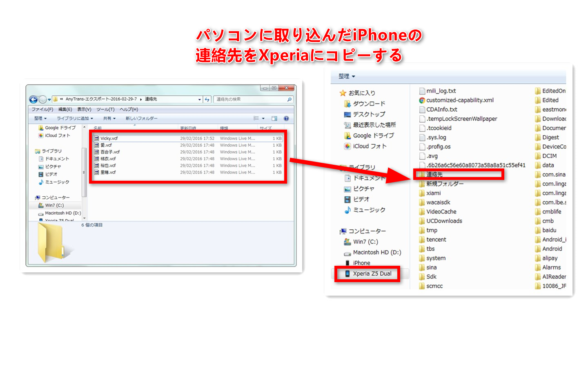Select the CDAInfo.txt file
Image resolution: width=588 pixels, height=368 pixels.
pyautogui.click(x=438, y=110)
